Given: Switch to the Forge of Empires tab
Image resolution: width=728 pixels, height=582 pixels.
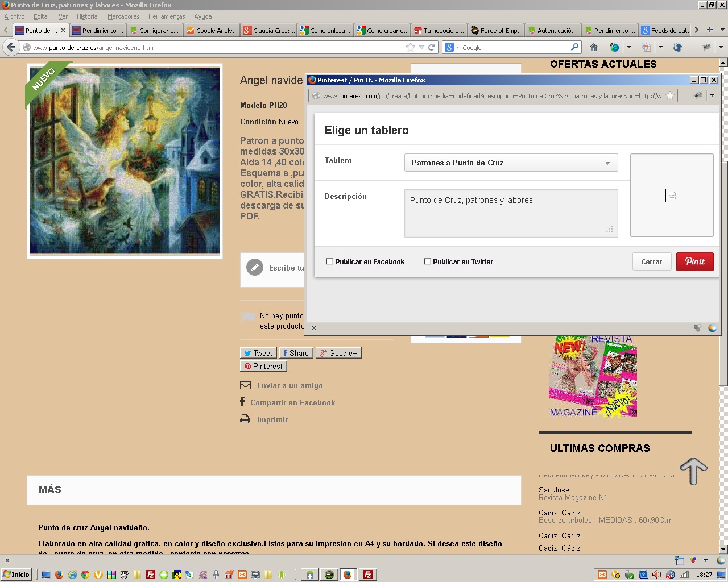Looking at the screenshot, I should [x=496, y=30].
